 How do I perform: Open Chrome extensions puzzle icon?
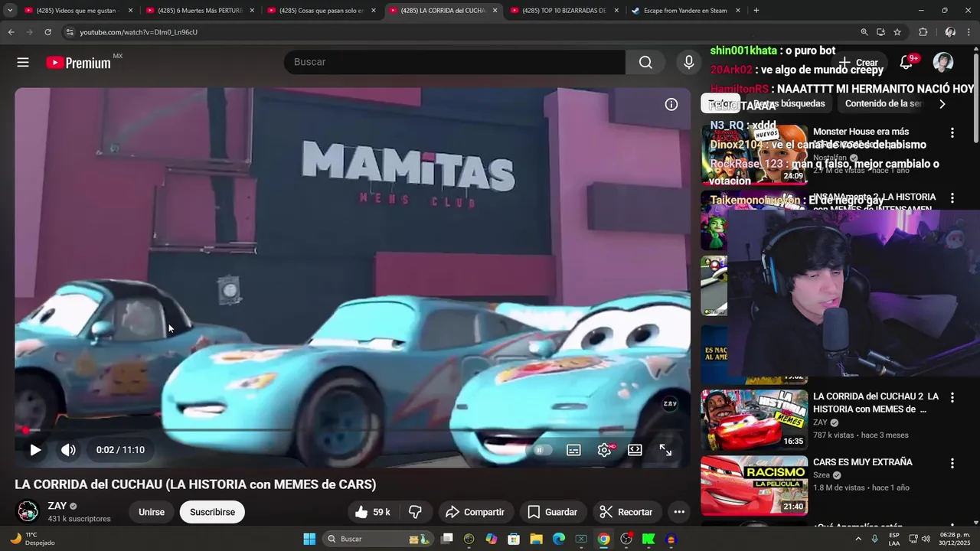point(923,32)
